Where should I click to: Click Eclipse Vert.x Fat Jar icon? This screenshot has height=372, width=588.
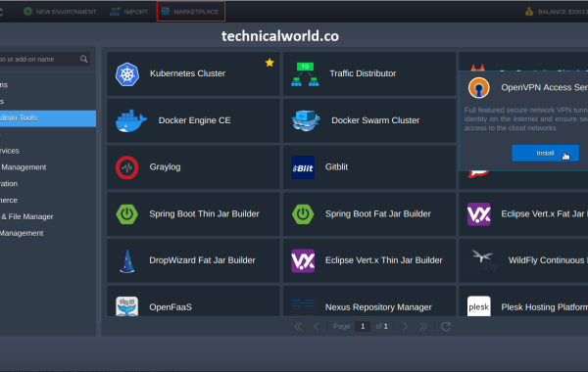click(x=479, y=214)
